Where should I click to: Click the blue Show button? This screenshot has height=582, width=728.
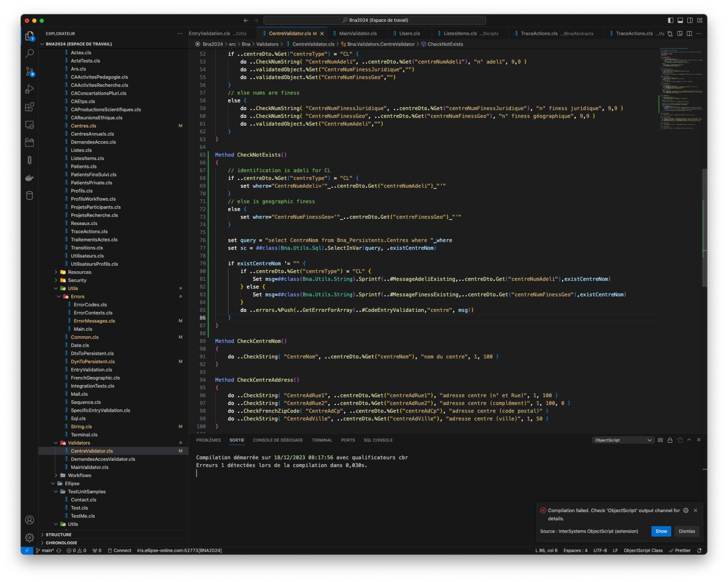tap(661, 532)
